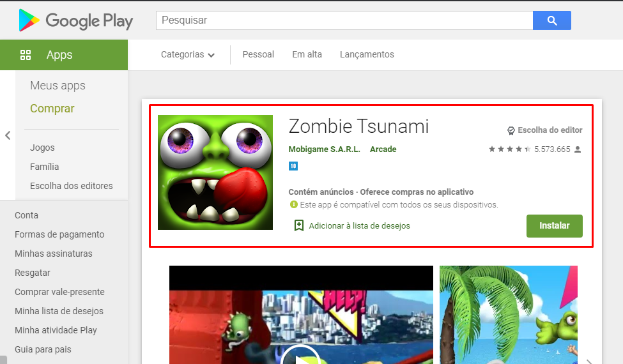Open the palm tree screenshot thumbnail

click(508, 315)
